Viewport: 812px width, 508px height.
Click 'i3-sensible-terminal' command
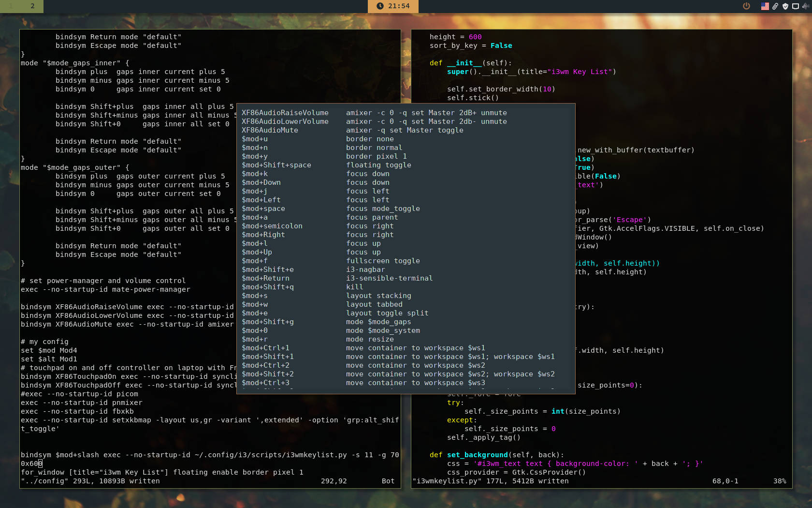coord(390,278)
